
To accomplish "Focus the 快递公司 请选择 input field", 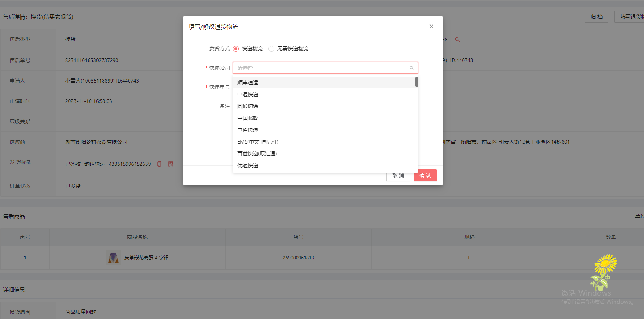I will point(322,68).
